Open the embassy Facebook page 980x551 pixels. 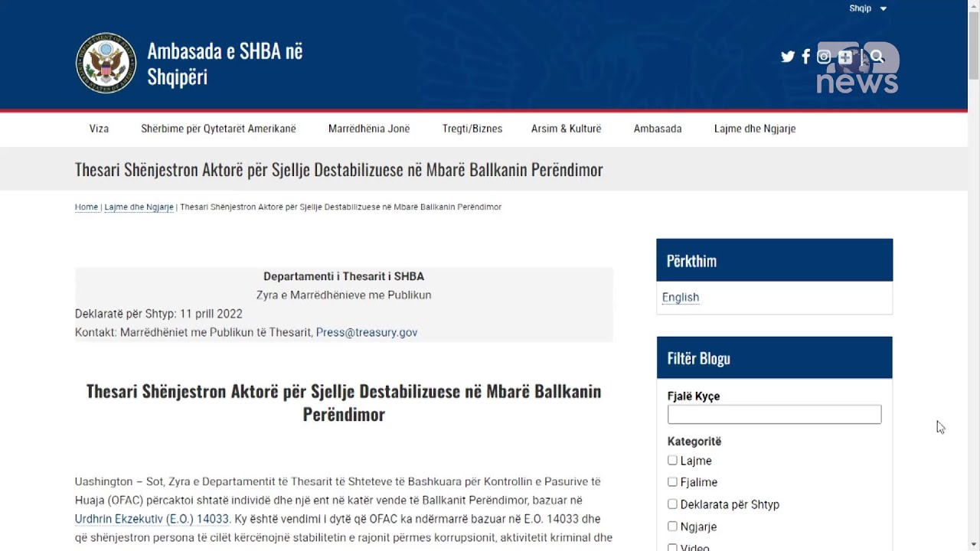(x=805, y=57)
